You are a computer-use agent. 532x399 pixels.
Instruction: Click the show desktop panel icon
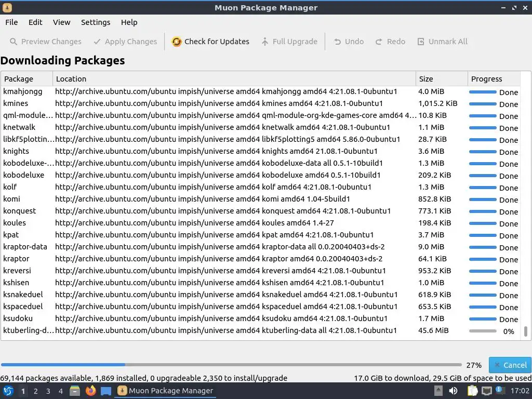coord(106,391)
